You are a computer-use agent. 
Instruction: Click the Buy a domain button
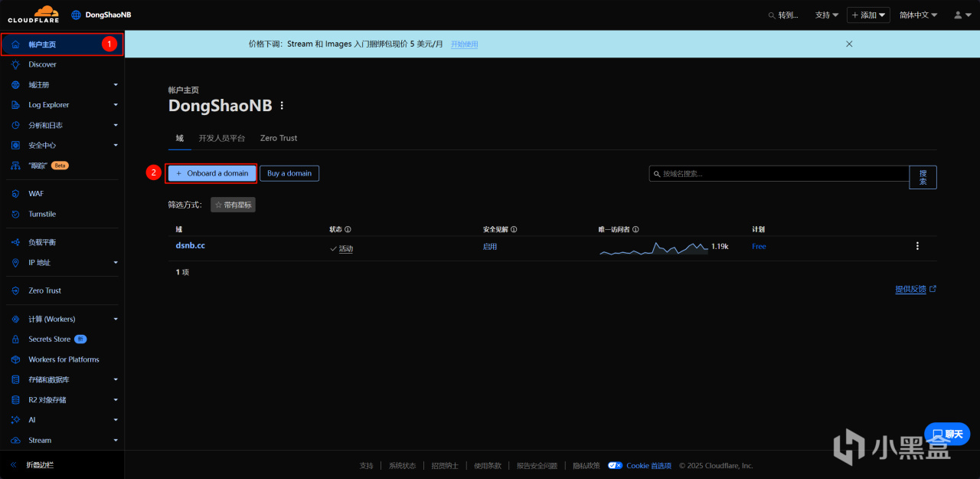point(289,173)
